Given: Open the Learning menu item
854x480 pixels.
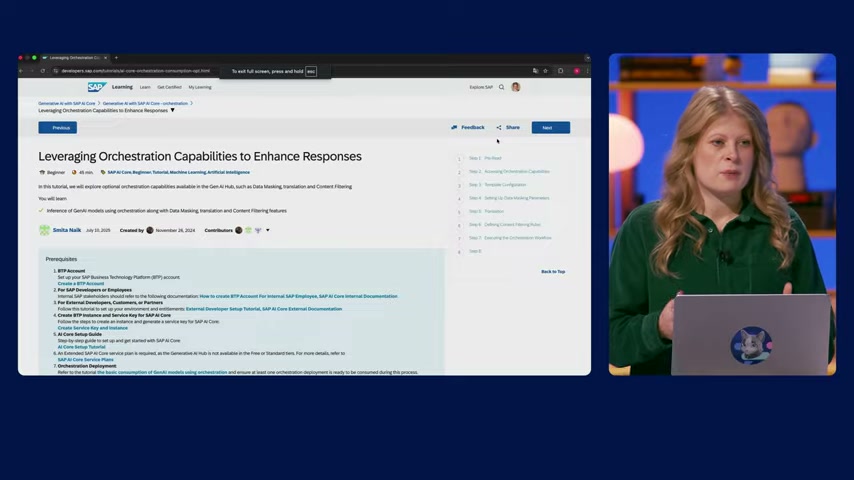Looking at the screenshot, I should 122,87.
